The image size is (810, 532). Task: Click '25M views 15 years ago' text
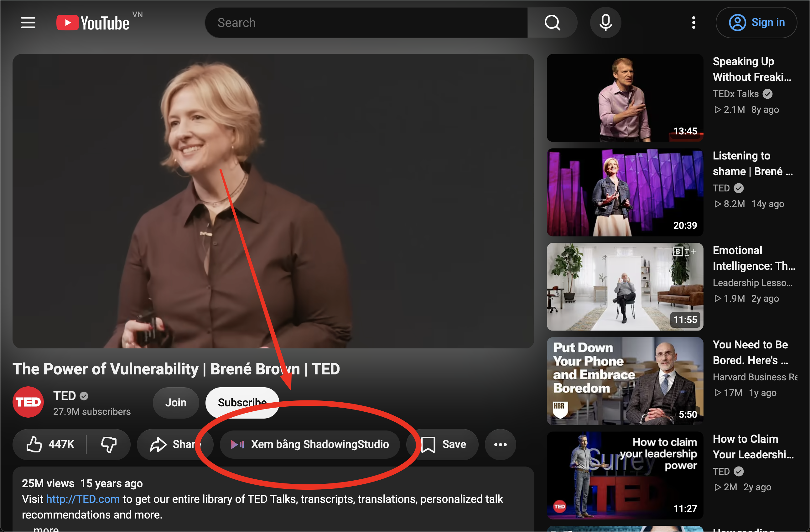82,483
